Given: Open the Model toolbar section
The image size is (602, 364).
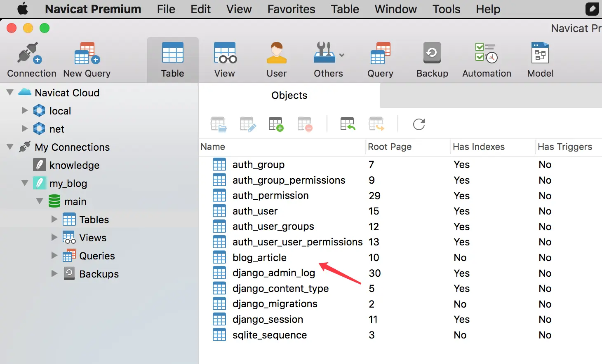Looking at the screenshot, I should pyautogui.click(x=540, y=60).
